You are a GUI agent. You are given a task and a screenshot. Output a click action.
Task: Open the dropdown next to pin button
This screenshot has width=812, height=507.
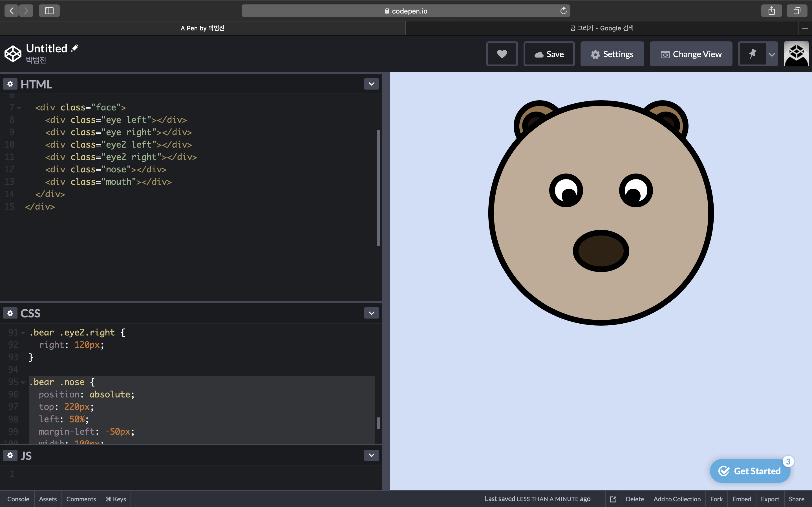pyautogui.click(x=772, y=54)
